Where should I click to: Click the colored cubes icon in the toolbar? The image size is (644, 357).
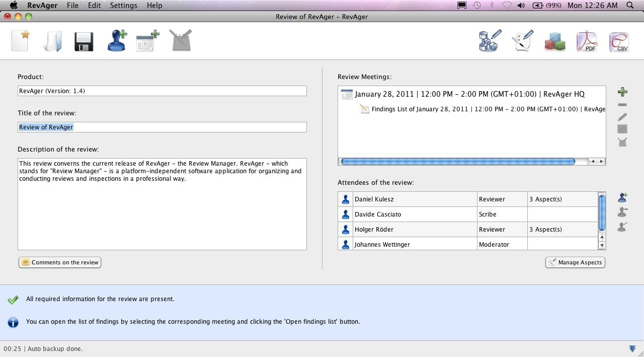[555, 42]
